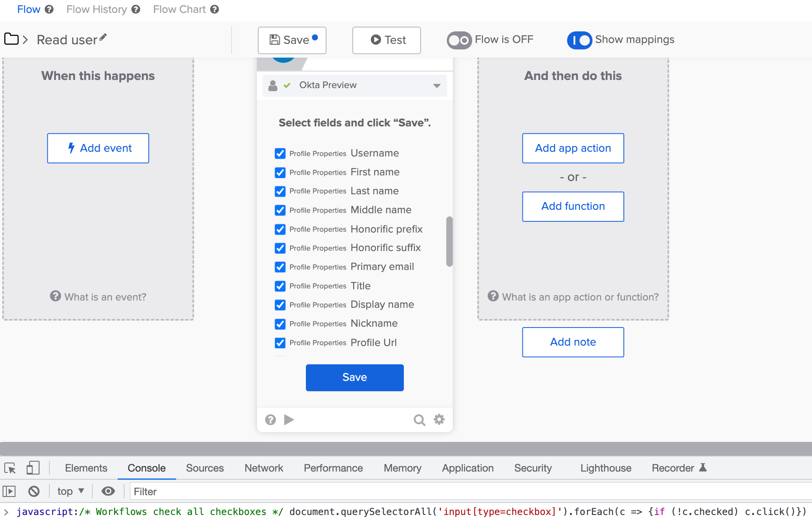Click the Add note button
This screenshot has width=812, height=521.
(x=573, y=342)
